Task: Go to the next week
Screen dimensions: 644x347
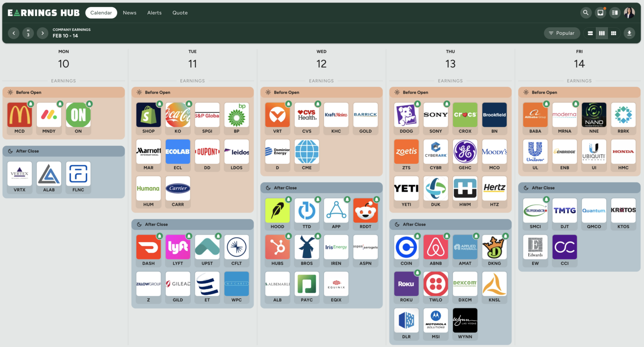Action: pyautogui.click(x=42, y=33)
